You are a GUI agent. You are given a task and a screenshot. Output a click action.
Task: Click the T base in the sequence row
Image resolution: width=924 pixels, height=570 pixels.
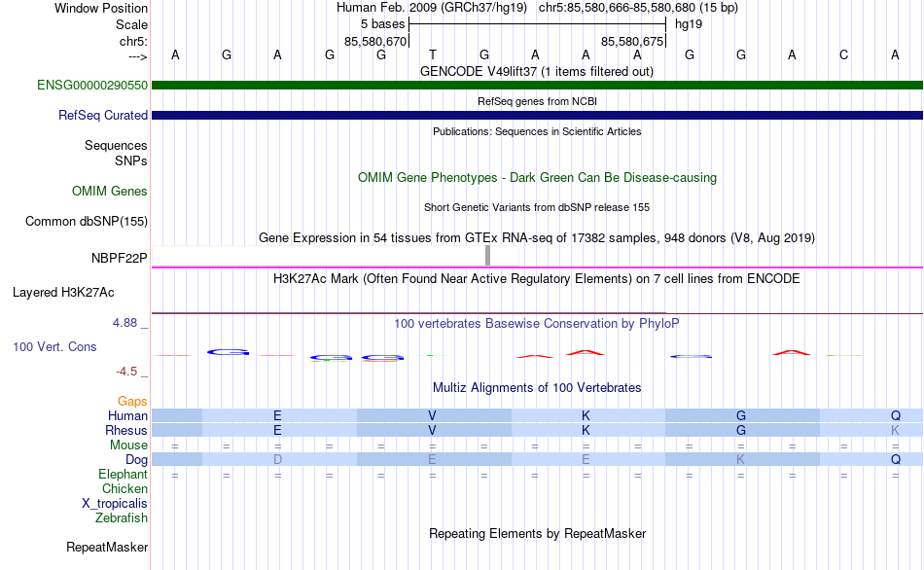[433, 54]
